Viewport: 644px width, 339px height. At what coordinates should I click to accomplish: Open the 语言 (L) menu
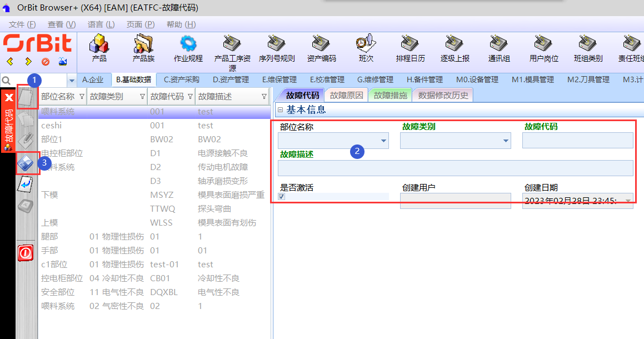(x=101, y=24)
